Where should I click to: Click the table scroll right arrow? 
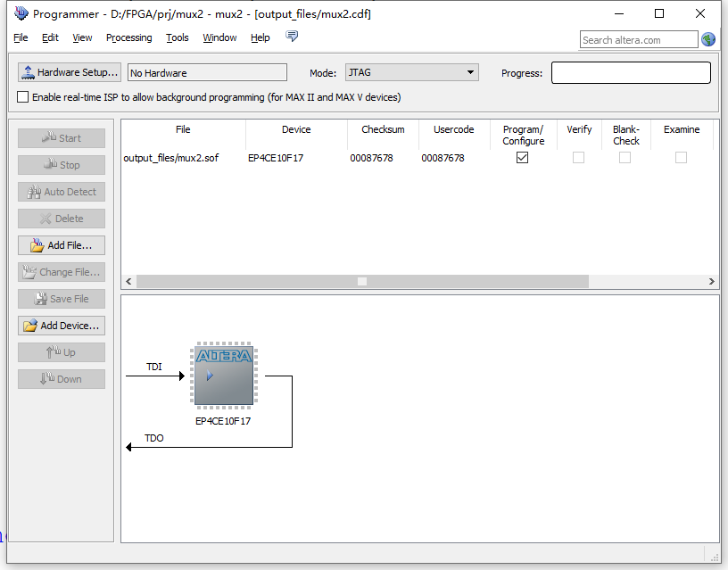click(x=711, y=281)
